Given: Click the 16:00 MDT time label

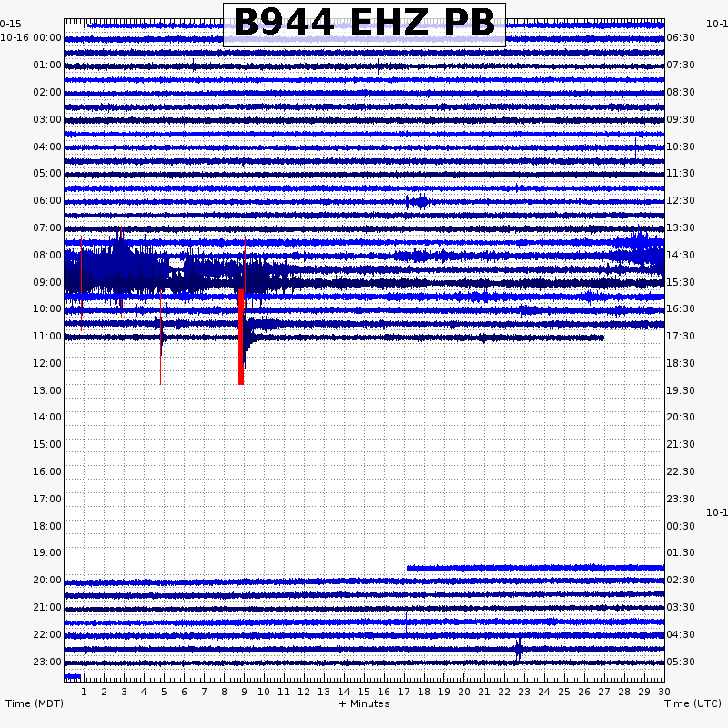Looking at the screenshot, I should click(x=47, y=471).
